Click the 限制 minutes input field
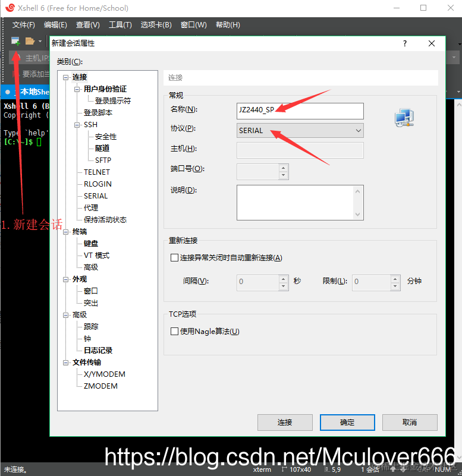Viewport: 462px width, 476px height. pos(371,283)
